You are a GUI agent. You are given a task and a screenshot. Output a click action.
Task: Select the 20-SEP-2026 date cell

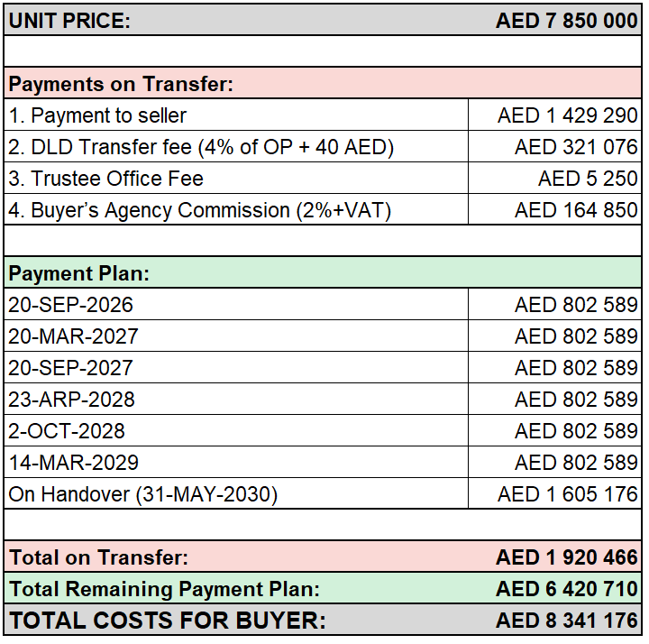(x=236, y=304)
